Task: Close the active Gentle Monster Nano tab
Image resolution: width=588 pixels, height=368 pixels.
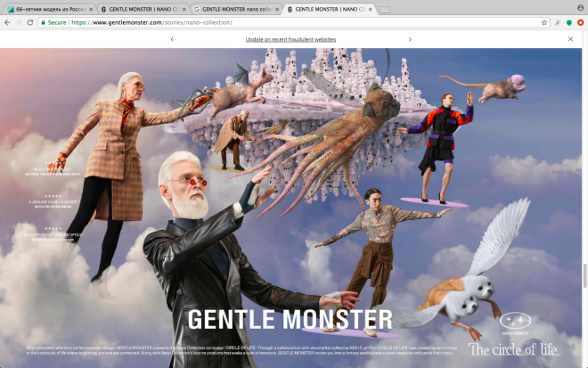Action: [x=370, y=9]
